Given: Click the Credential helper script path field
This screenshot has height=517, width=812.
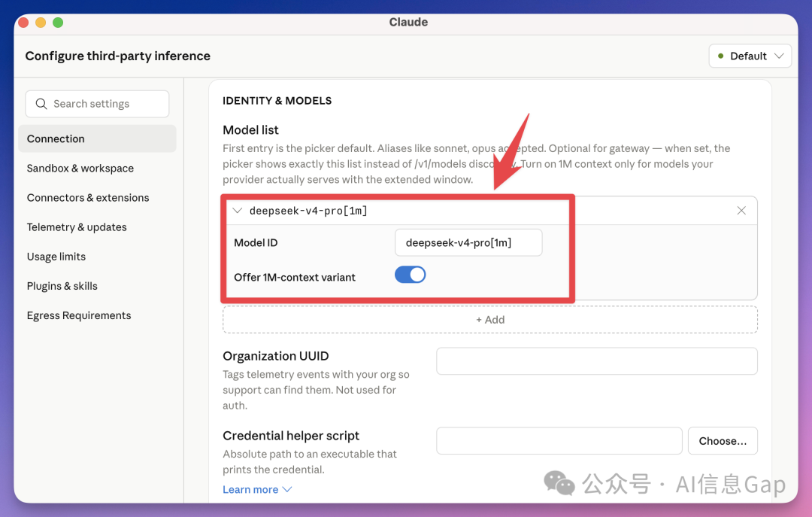Looking at the screenshot, I should click(x=559, y=441).
